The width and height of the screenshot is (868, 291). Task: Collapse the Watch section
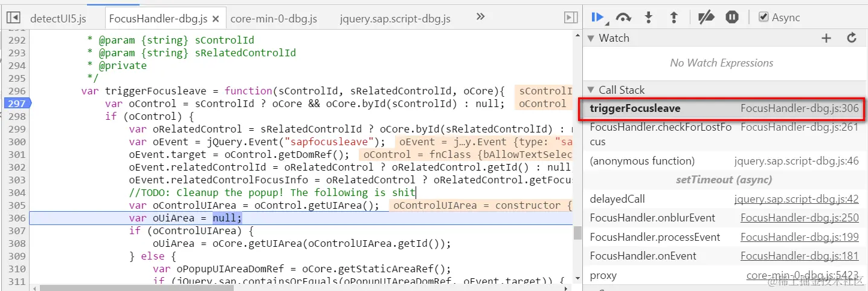[x=591, y=39]
